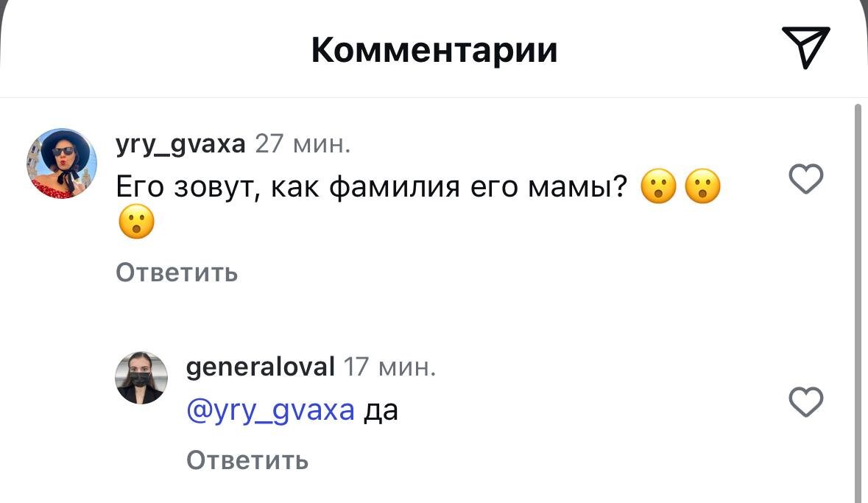Viewport: 868px width, 503px height.
Task: Expand replies under yry_gvaxa's question
Action: click(x=177, y=272)
